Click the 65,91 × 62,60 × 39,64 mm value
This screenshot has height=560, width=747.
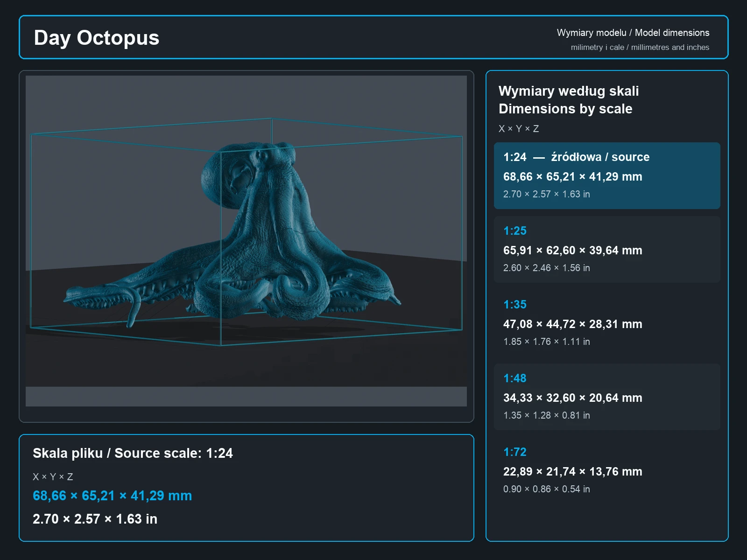(572, 251)
